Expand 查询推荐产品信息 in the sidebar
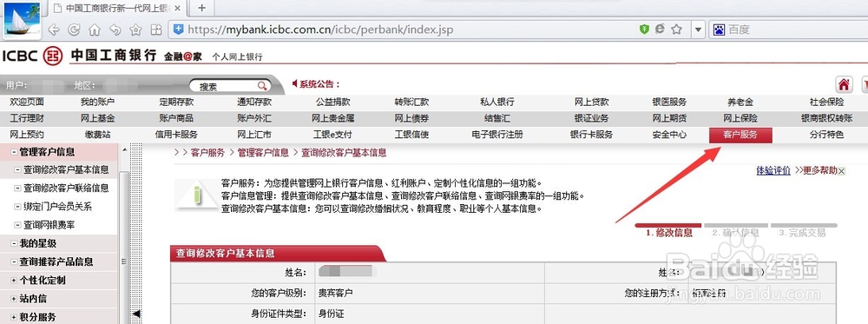 click(15, 261)
